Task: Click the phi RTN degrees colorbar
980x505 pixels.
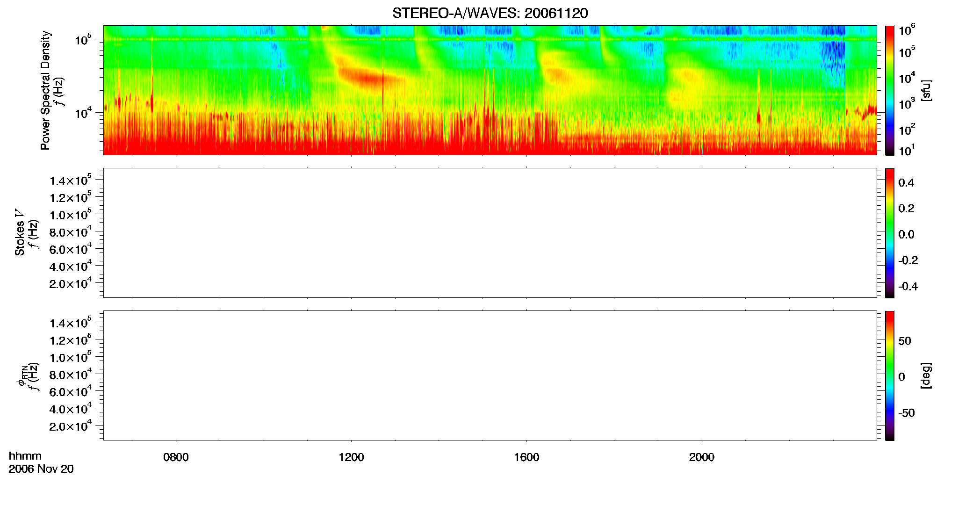Action: tap(890, 375)
